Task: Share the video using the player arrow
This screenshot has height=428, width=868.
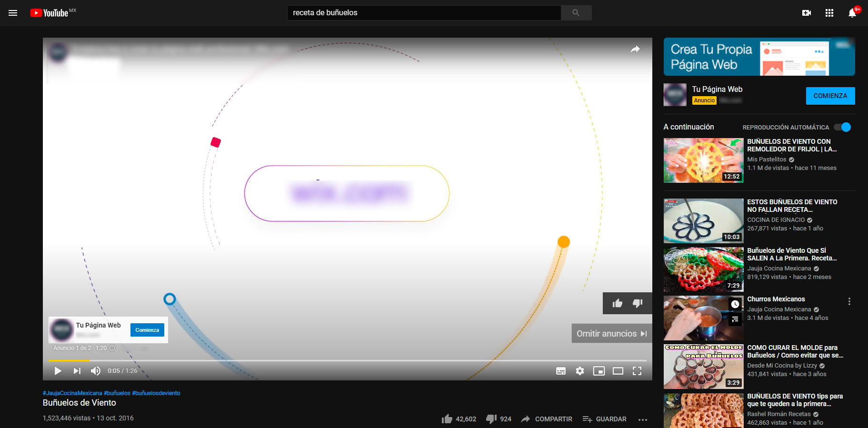Action: 635,49
